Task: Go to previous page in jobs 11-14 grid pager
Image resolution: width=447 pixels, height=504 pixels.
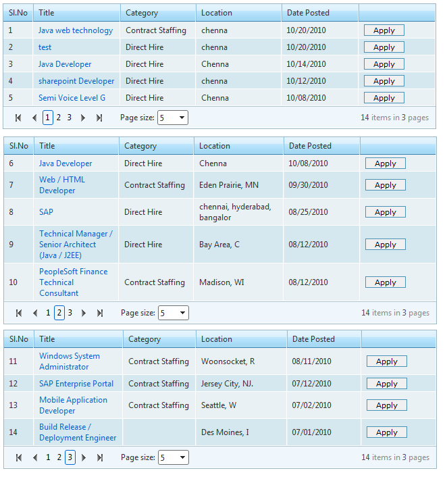Action: [35, 457]
